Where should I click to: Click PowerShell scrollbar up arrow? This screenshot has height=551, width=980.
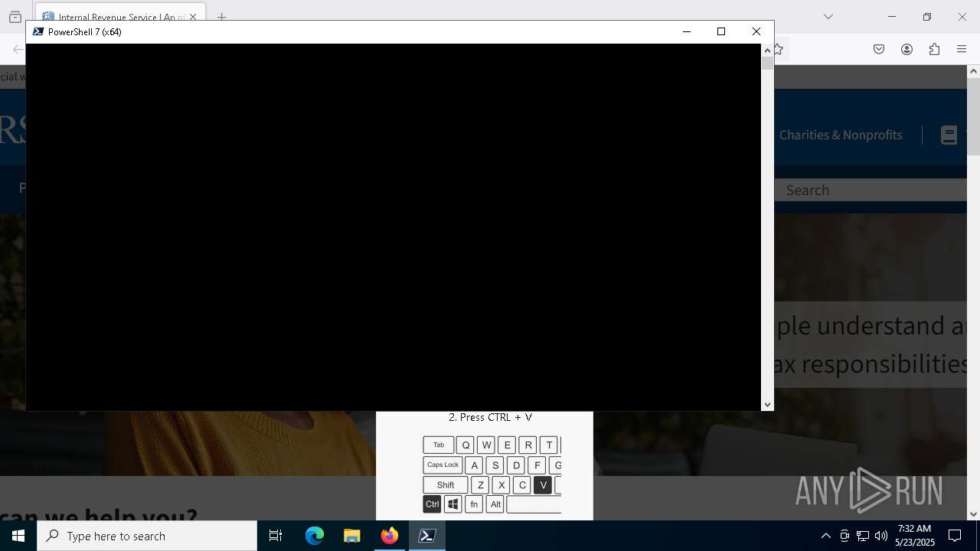point(767,51)
